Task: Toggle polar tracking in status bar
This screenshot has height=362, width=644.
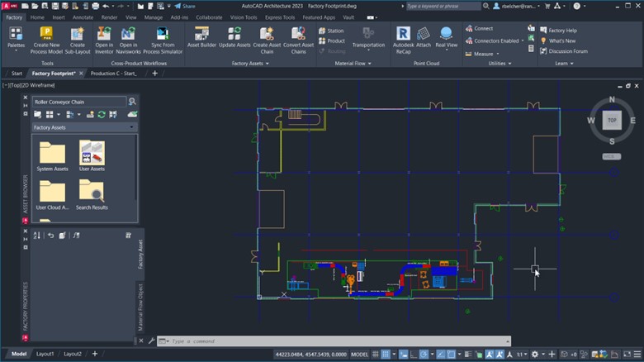Action: (424, 355)
